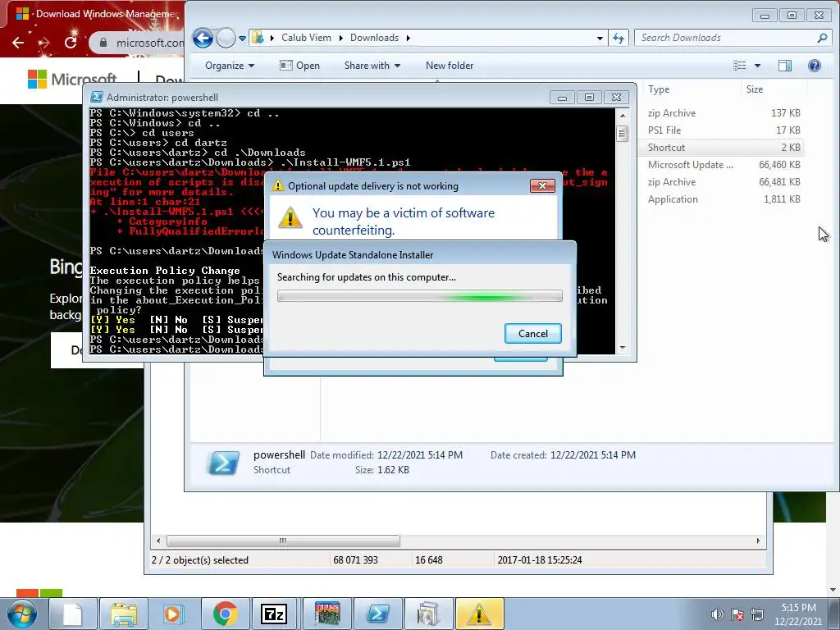Open recent pages dropdown beside nav arrows

pos(243,38)
